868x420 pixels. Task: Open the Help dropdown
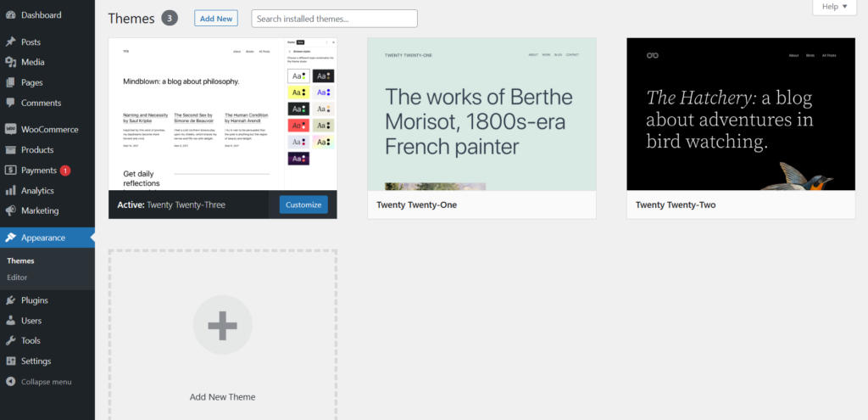point(834,7)
